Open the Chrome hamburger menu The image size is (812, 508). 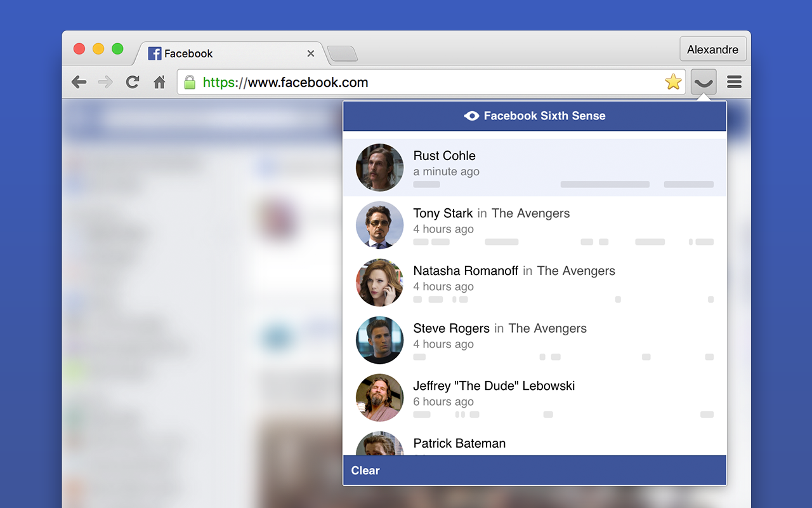(x=734, y=82)
